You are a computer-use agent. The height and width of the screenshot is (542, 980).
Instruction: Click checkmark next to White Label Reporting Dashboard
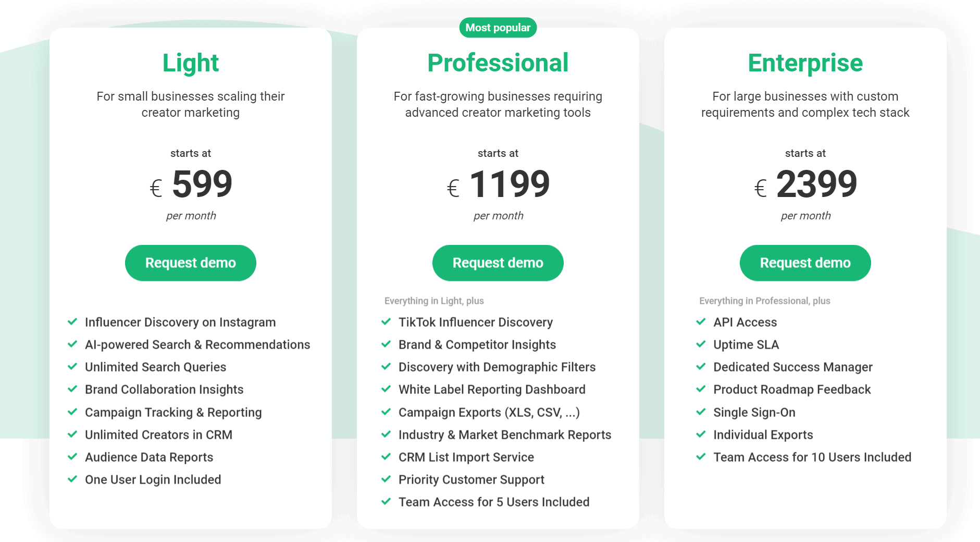coord(386,389)
